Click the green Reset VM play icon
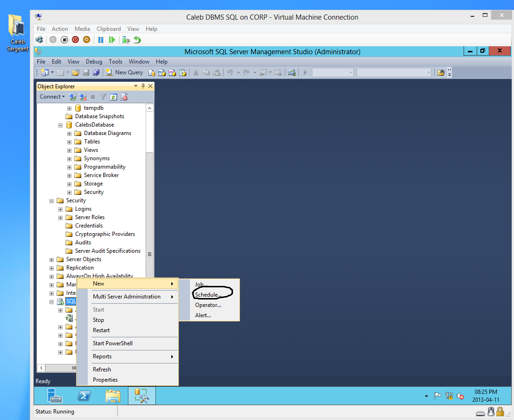This screenshot has height=420, width=514. 112,40
